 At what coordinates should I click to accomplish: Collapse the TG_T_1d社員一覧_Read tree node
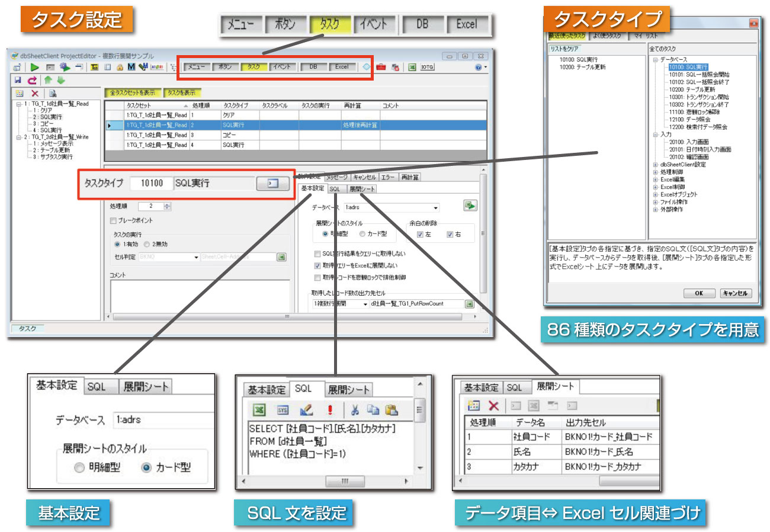20,104
